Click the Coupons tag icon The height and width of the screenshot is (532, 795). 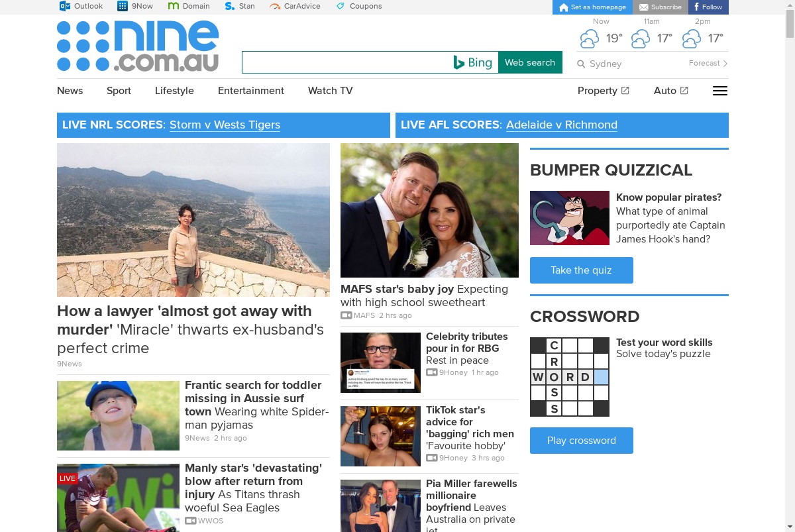(x=341, y=6)
